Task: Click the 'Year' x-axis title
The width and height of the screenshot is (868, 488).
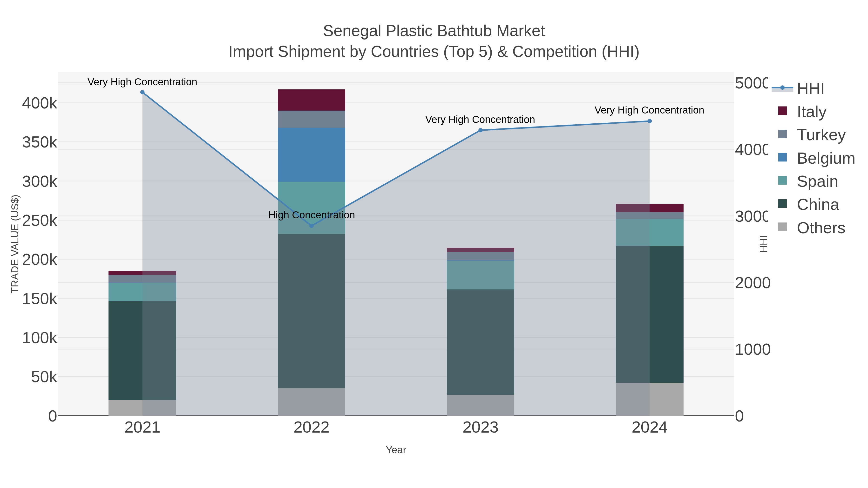Action: pyautogui.click(x=396, y=450)
